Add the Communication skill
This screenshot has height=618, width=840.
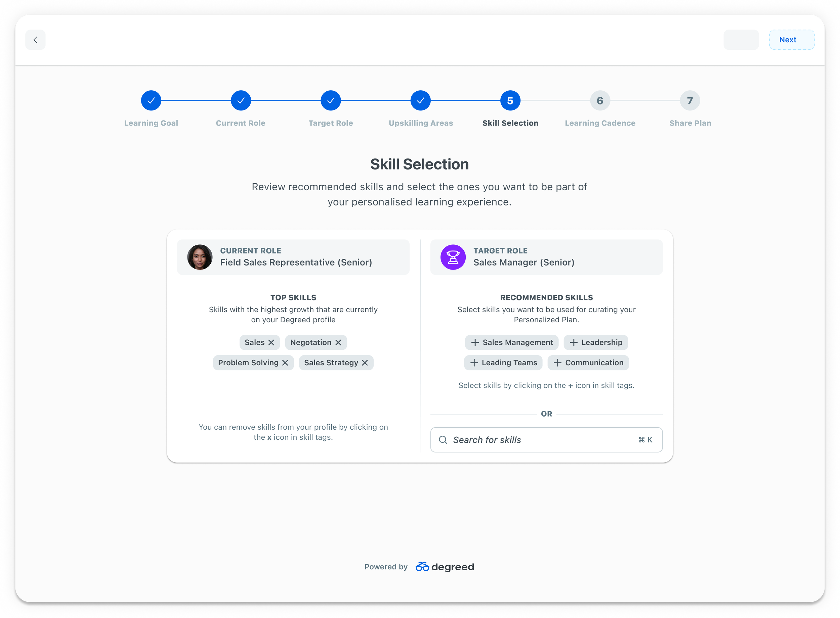[558, 363]
